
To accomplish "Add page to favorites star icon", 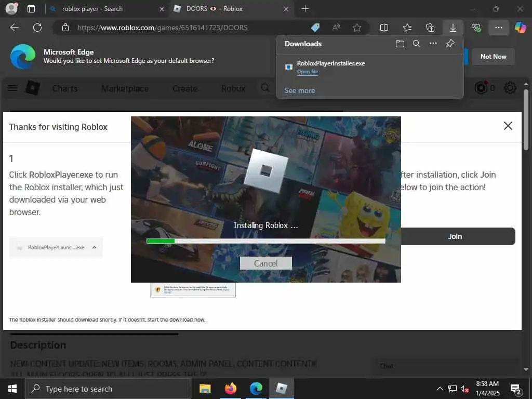I will click(x=356, y=28).
